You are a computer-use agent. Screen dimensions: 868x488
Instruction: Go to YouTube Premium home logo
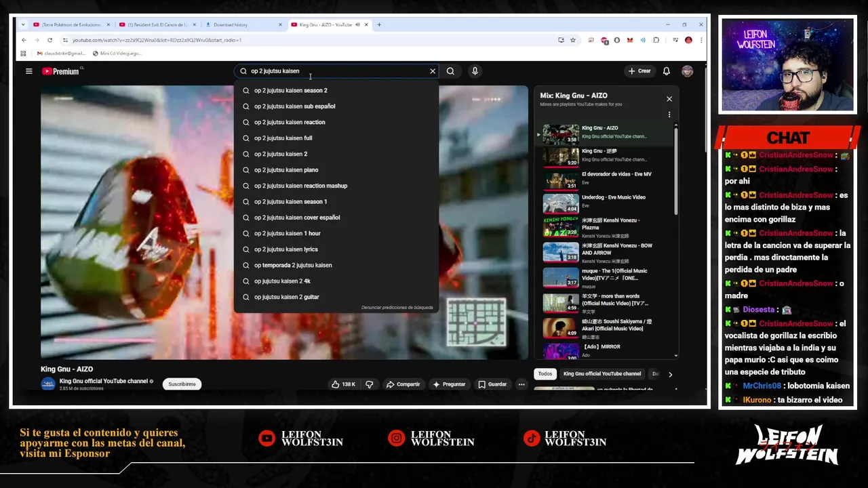[61, 71]
